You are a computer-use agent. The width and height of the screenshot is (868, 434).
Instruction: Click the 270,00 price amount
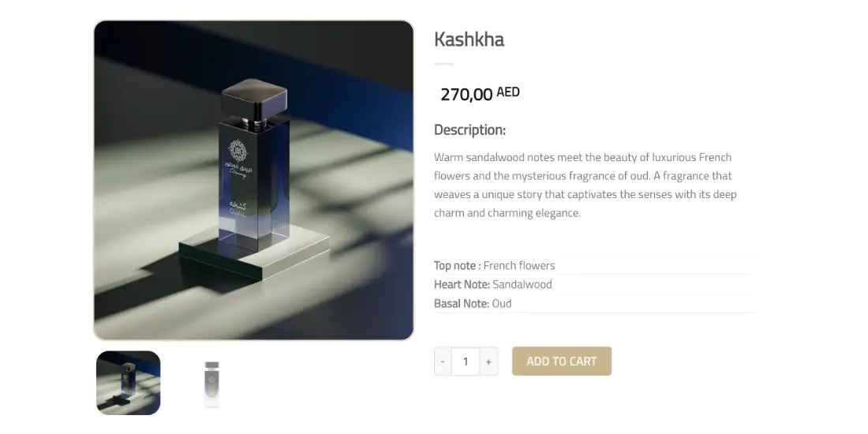(x=466, y=95)
